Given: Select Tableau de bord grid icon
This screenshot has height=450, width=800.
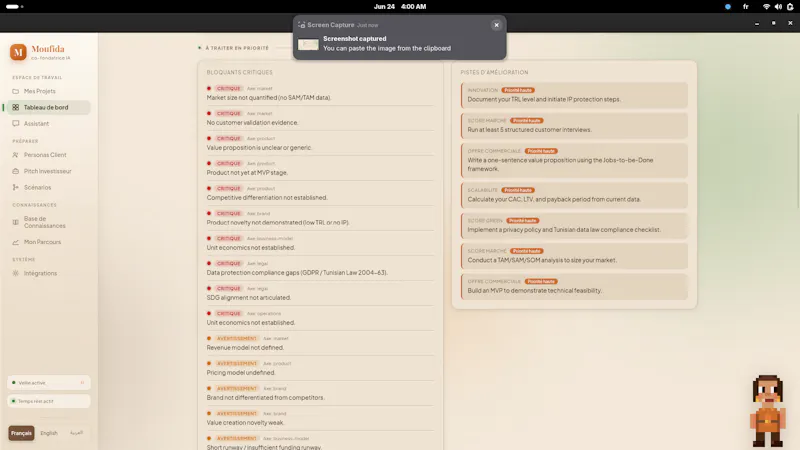Looking at the screenshot, I should [x=15, y=108].
